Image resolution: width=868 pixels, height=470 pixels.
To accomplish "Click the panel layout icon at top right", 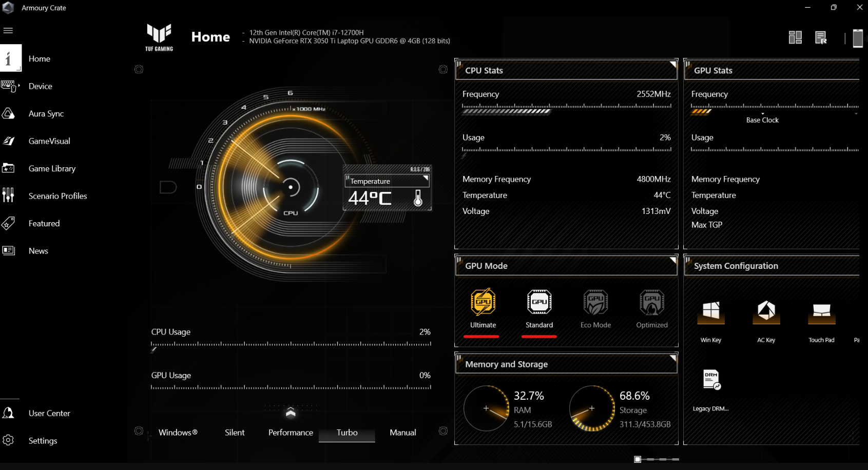I will click(x=795, y=37).
